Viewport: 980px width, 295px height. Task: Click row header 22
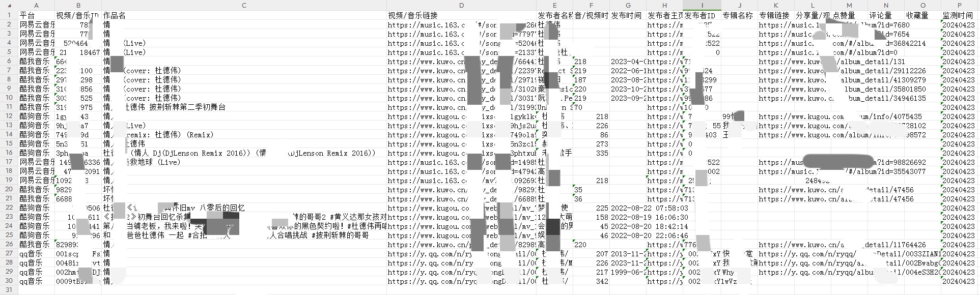(x=9, y=208)
